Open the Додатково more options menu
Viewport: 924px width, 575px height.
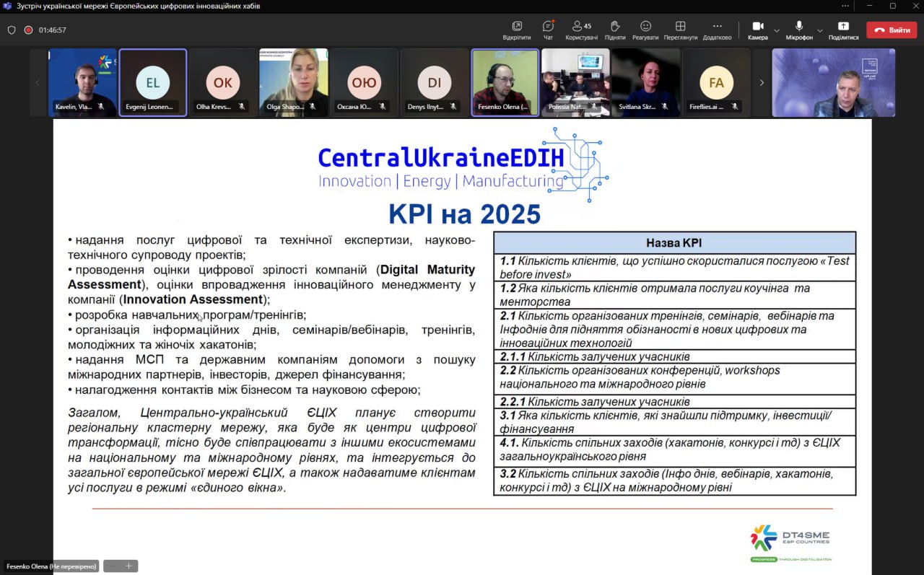(717, 30)
